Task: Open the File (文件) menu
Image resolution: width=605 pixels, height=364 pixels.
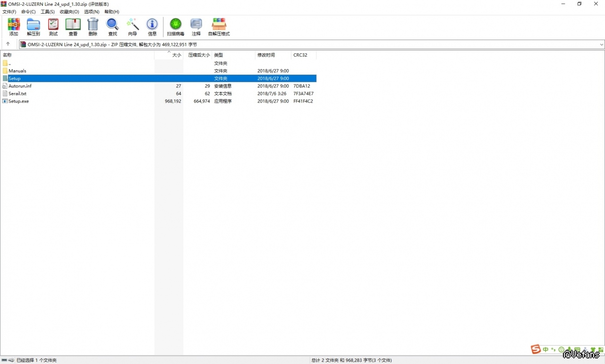Action: (x=9, y=12)
